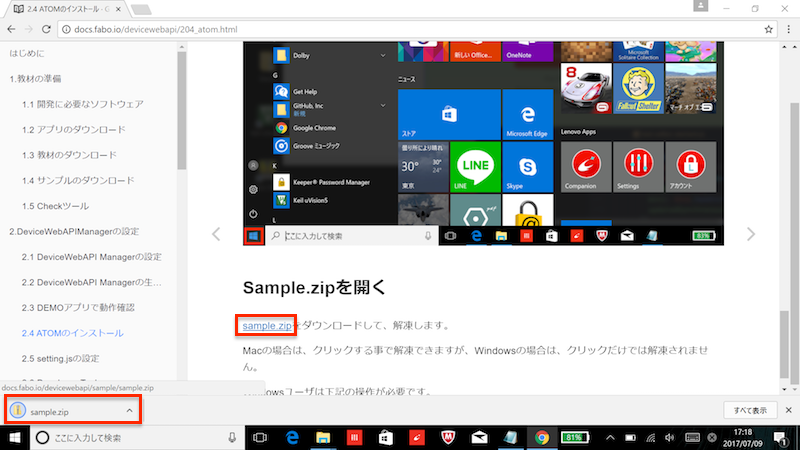Show previous image with the left arrow
Viewport: 800px width, 450px height.
[x=215, y=234]
